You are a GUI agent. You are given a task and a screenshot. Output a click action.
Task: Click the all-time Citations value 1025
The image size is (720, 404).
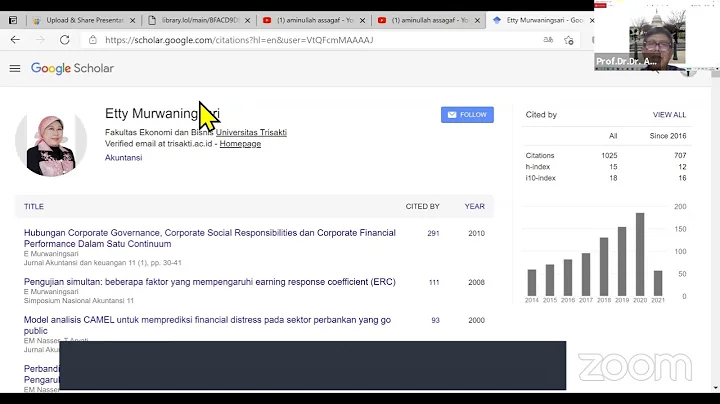pyautogui.click(x=609, y=156)
